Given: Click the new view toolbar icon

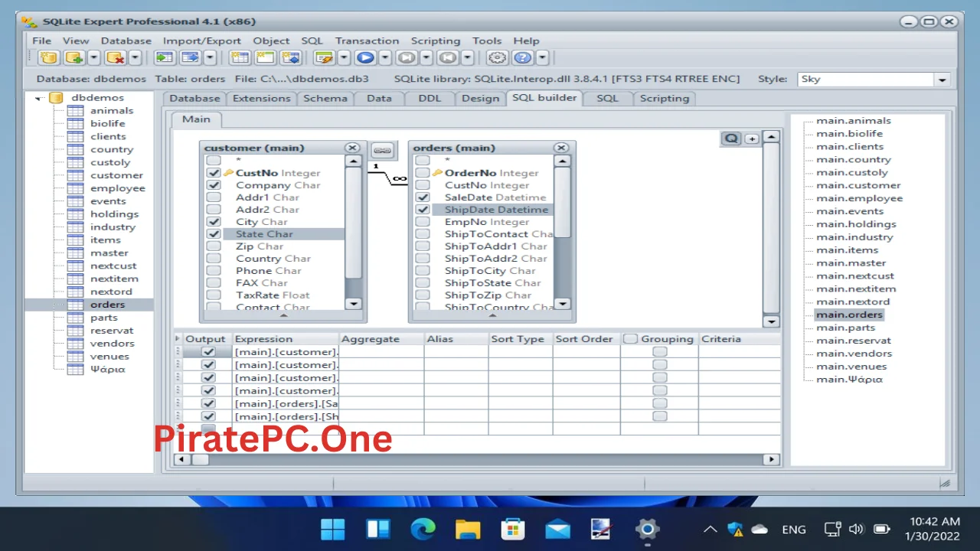Looking at the screenshot, I should pyautogui.click(x=265, y=57).
